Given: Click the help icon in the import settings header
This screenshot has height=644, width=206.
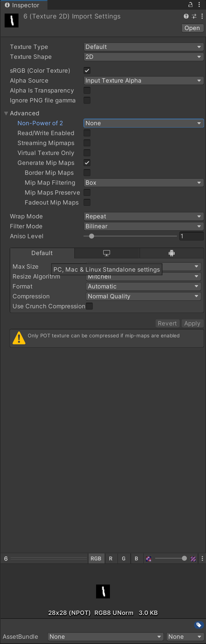Looking at the screenshot, I should tap(186, 16).
